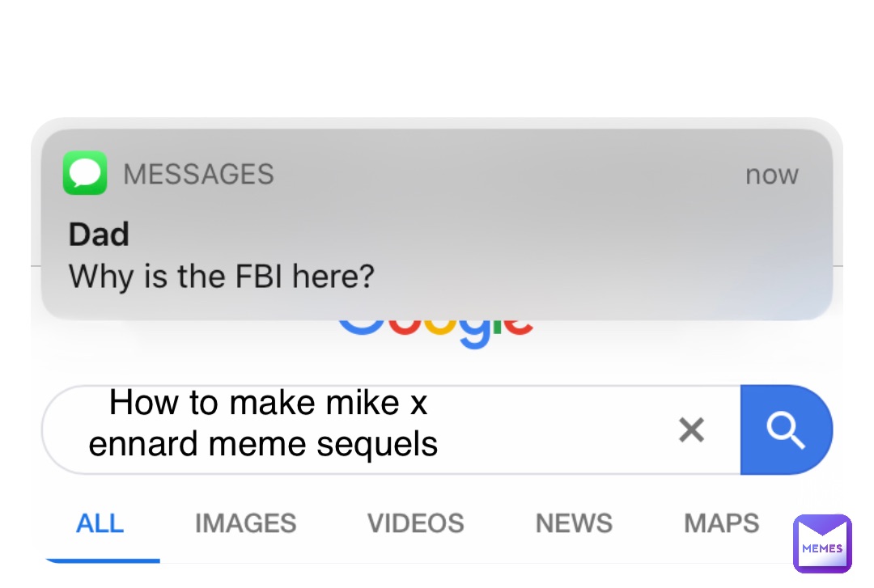The height and width of the screenshot is (588, 874).
Task: Click the MESSAGES header label
Action: (x=200, y=174)
